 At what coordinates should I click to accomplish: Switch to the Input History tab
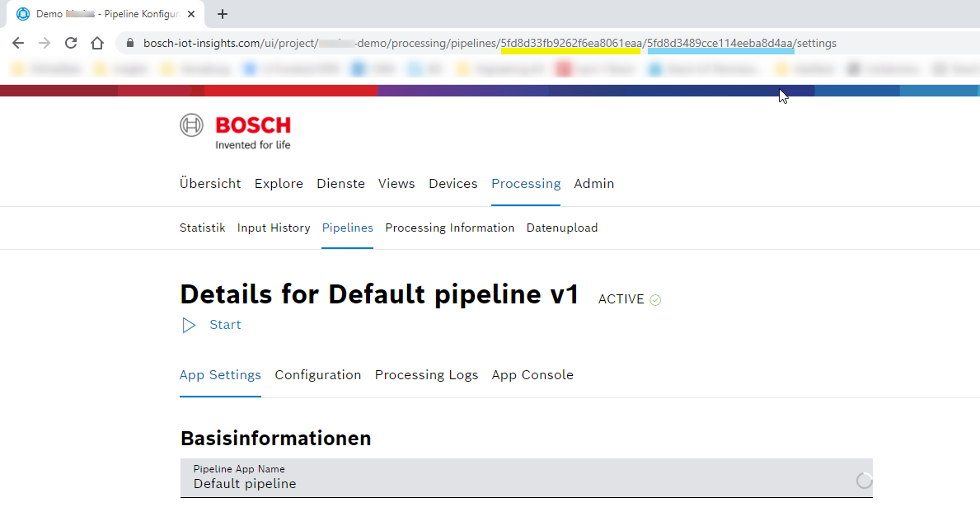click(x=274, y=228)
